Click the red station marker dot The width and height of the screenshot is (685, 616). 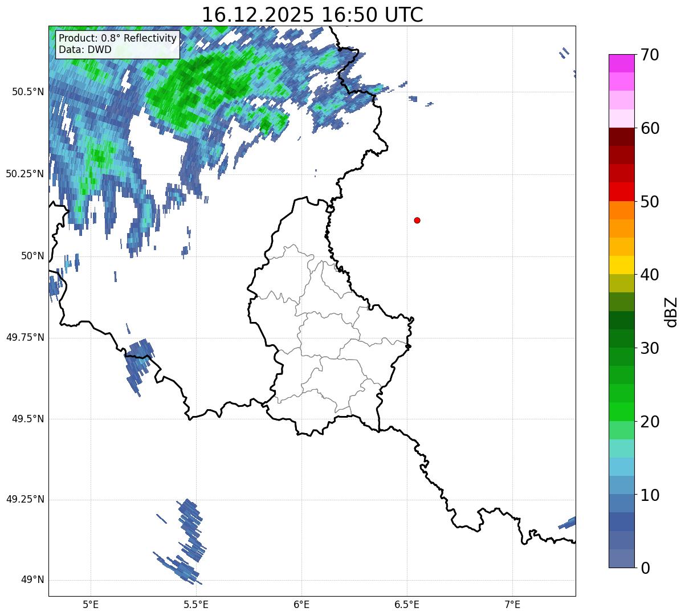(x=417, y=220)
